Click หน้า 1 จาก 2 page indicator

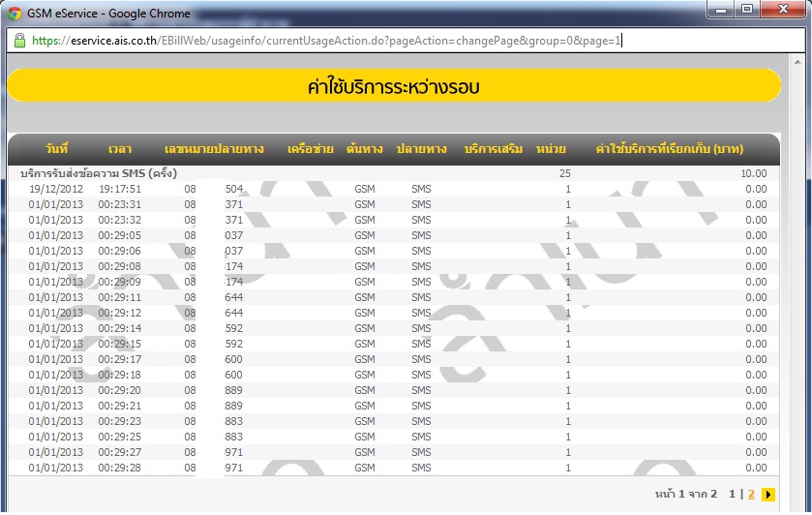coord(685,495)
